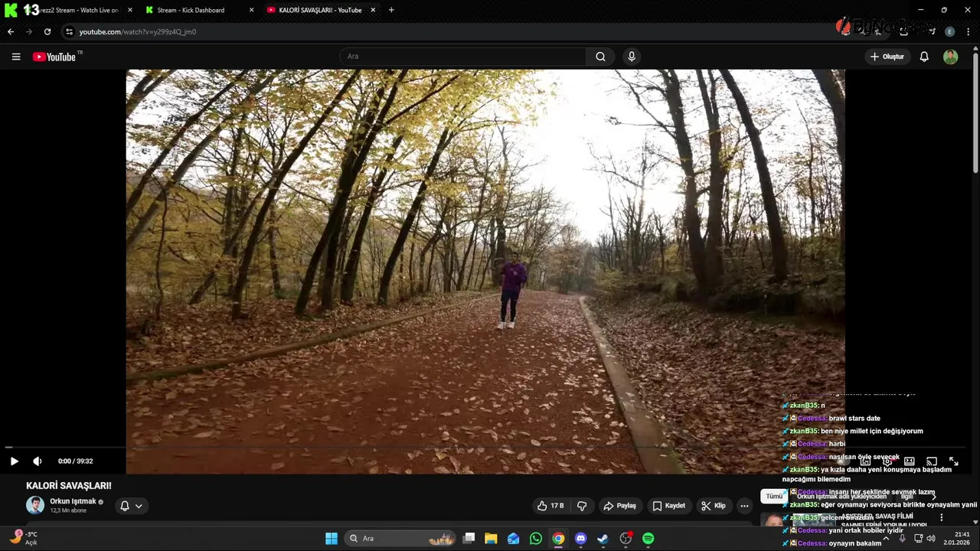Reload the current page
The height and width of the screenshot is (551, 980).
click(x=47, y=32)
